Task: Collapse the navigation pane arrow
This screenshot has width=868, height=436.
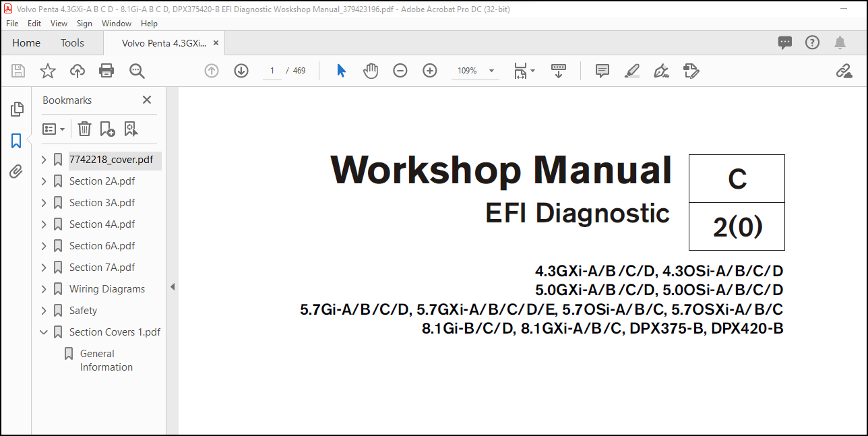Action: pos(172,287)
